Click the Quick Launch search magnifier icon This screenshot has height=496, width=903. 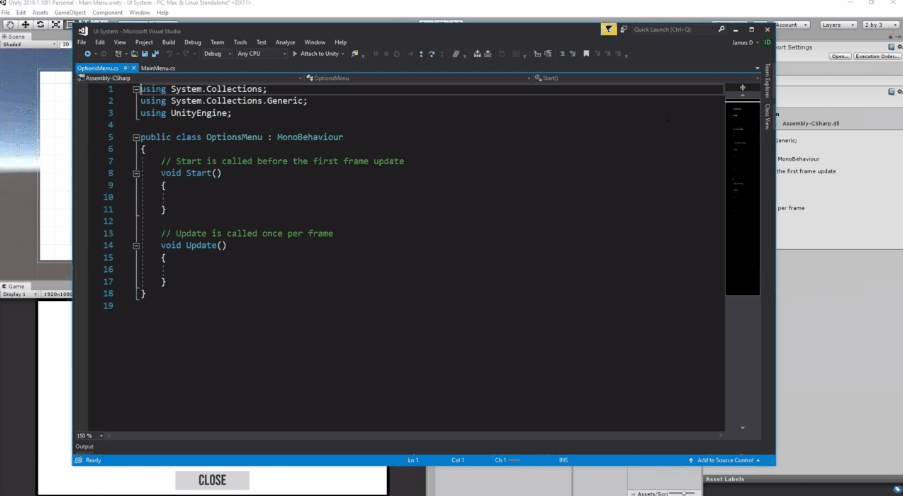tap(721, 29)
